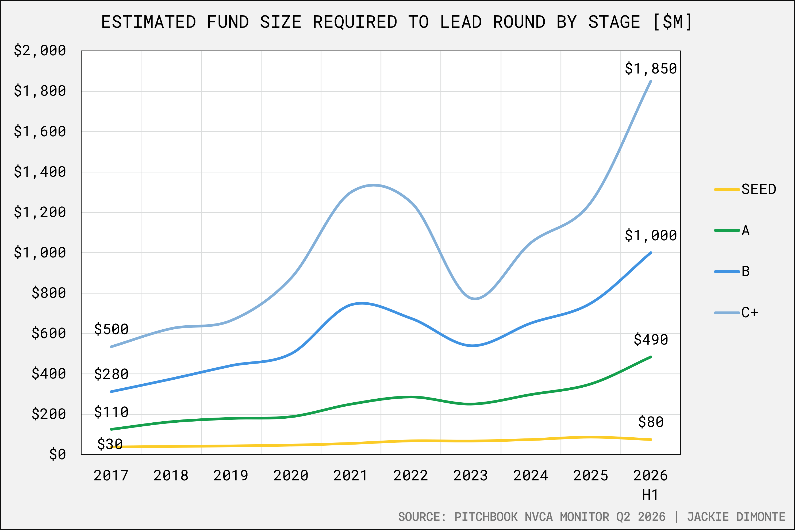This screenshot has height=532, width=795.
Task: Click the $80 data label
Action: click(651, 422)
